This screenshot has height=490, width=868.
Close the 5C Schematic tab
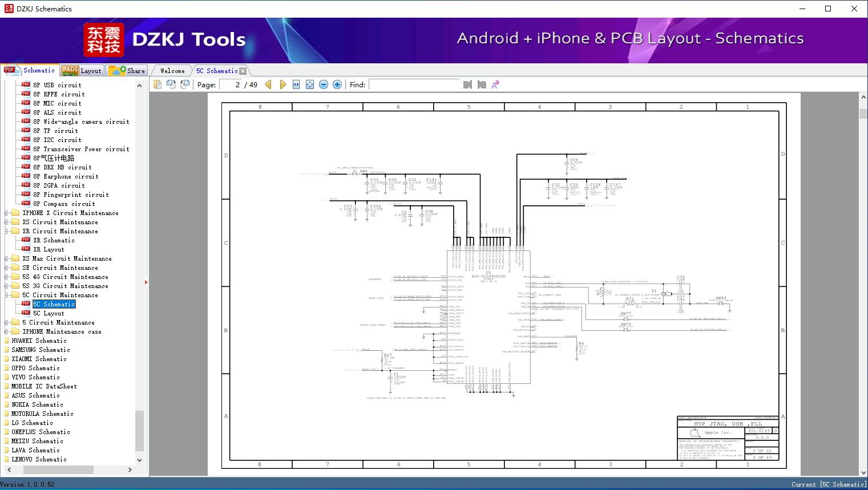pos(243,71)
